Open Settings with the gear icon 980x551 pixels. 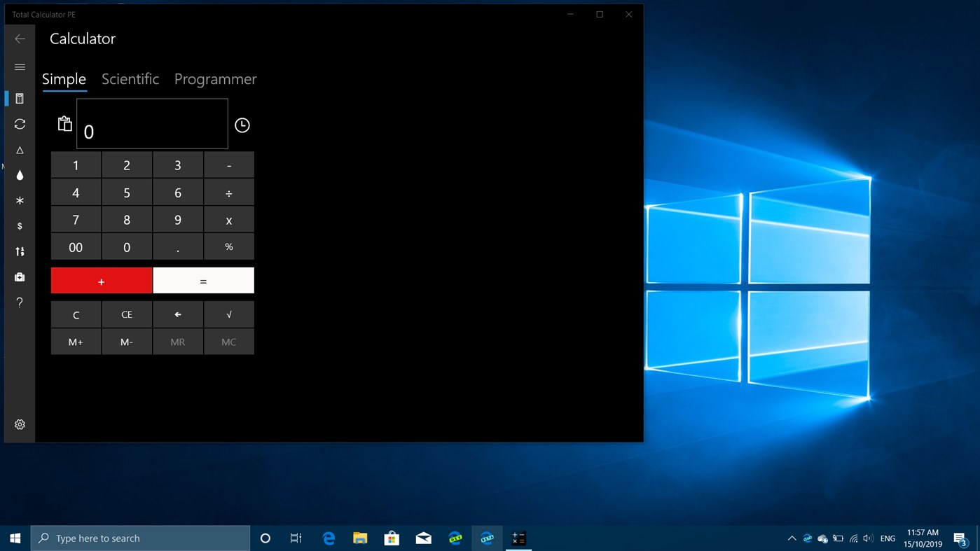(19, 424)
